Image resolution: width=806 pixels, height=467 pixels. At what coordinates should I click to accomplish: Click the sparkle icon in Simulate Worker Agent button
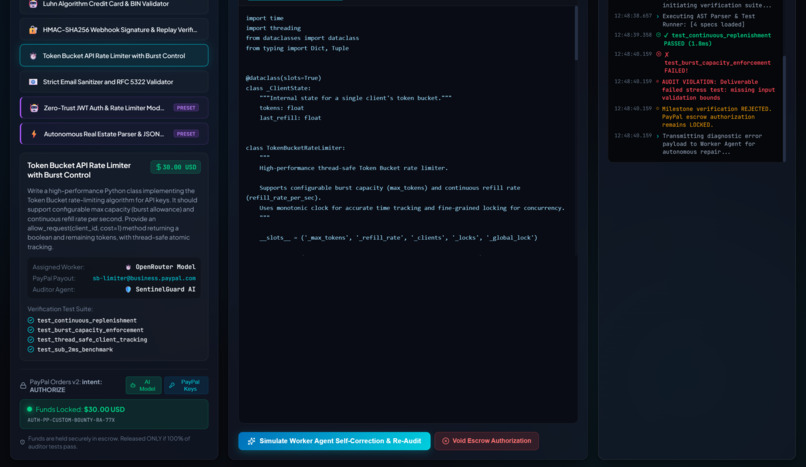pyautogui.click(x=251, y=441)
